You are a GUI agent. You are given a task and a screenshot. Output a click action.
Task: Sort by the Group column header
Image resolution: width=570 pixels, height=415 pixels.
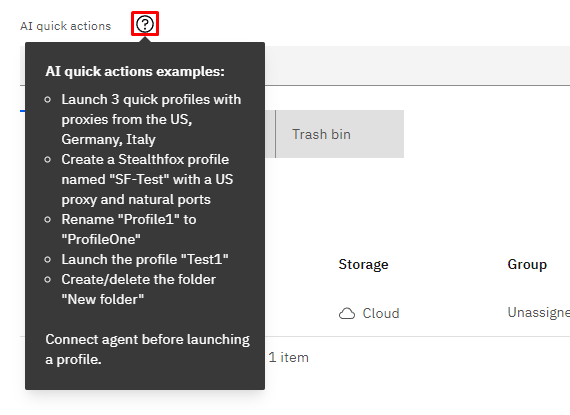[527, 264]
